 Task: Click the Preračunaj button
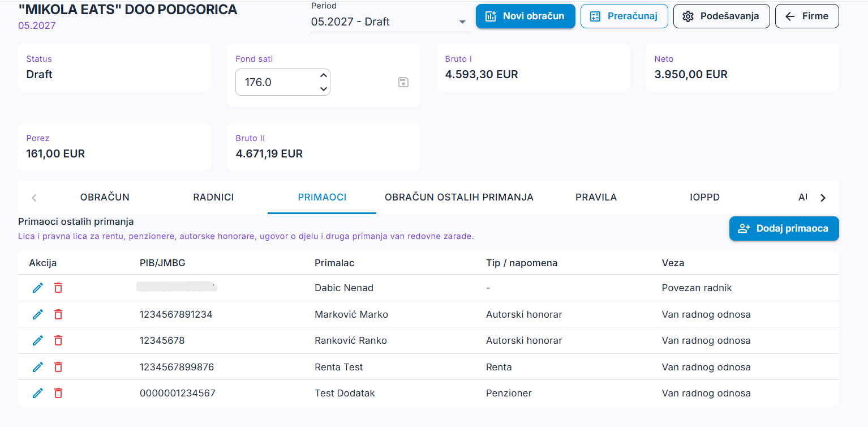tap(624, 16)
